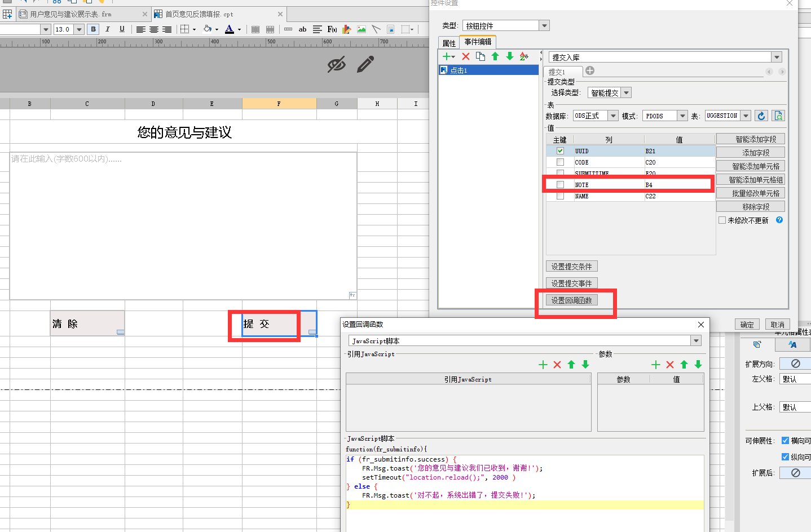Toggle italic formatting in the toolbar
811x532 pixels.
(x=108, y=29)
